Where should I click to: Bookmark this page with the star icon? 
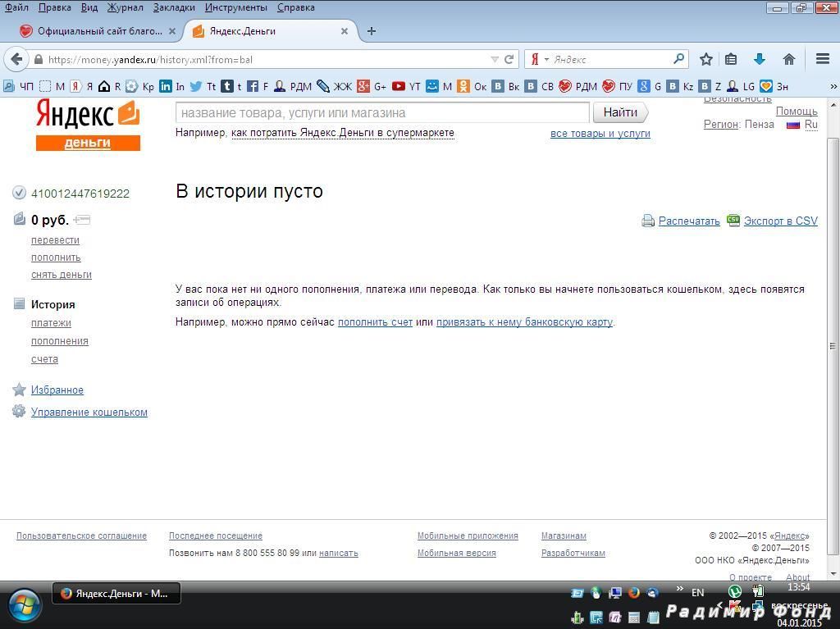coord(706,59)
